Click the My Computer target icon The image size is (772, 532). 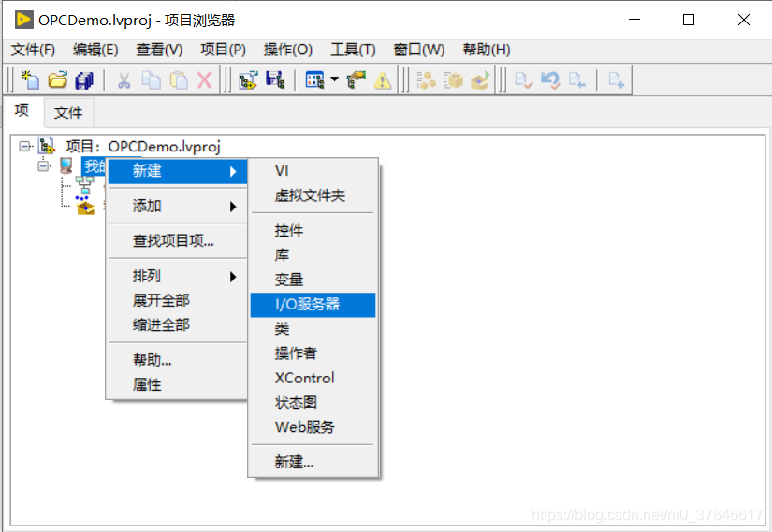[66, 165]
